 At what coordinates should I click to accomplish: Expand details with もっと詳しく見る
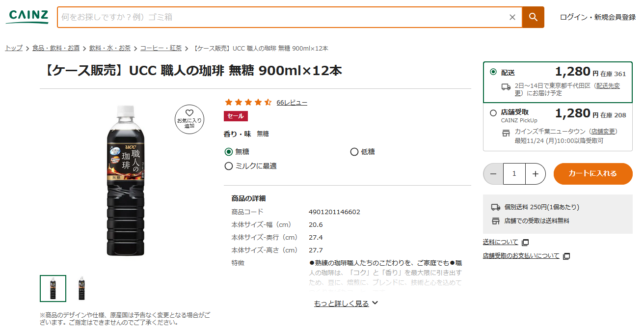click(x=346, y=304)
